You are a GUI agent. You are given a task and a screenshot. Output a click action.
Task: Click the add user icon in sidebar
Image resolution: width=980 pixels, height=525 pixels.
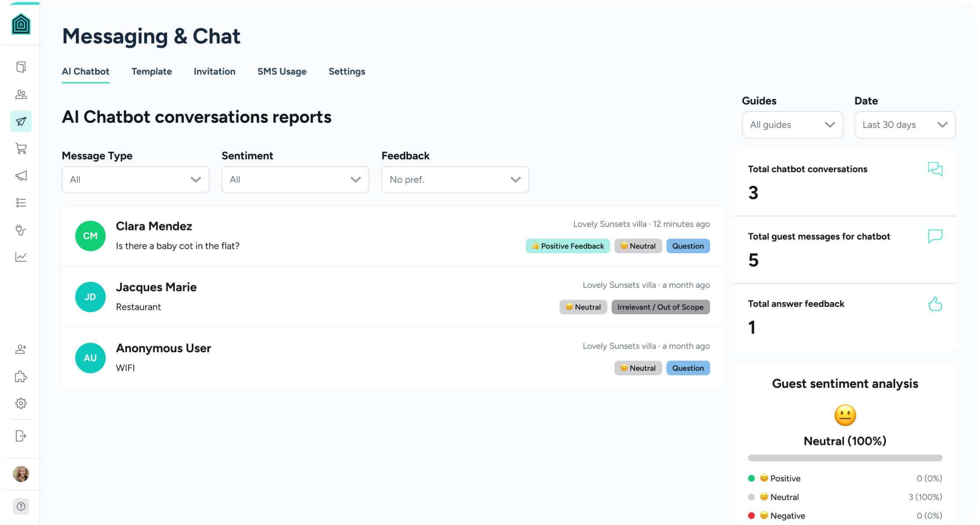[21, 349]
